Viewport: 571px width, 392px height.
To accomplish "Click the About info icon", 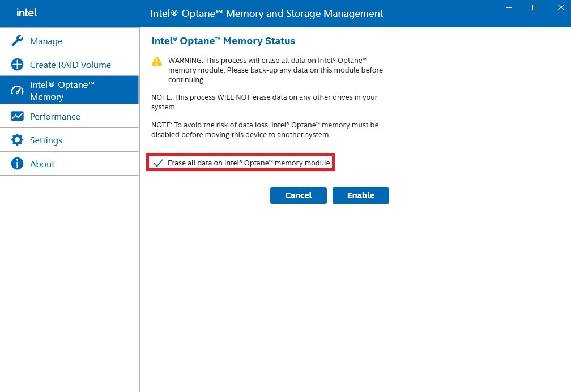I will click(17, 164).
